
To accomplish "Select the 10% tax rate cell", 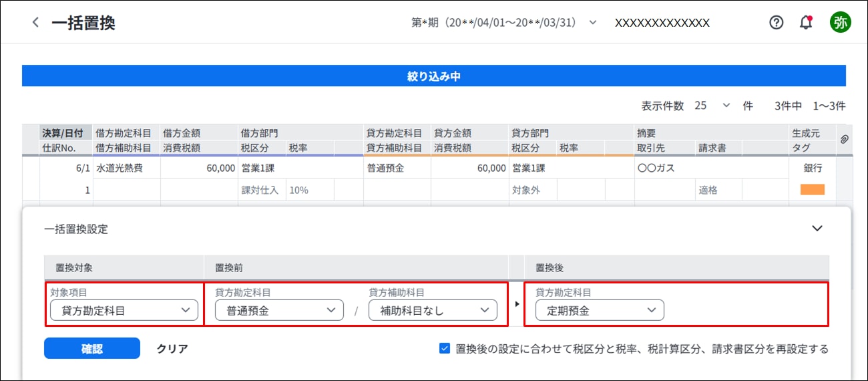I will pos(310,190).
